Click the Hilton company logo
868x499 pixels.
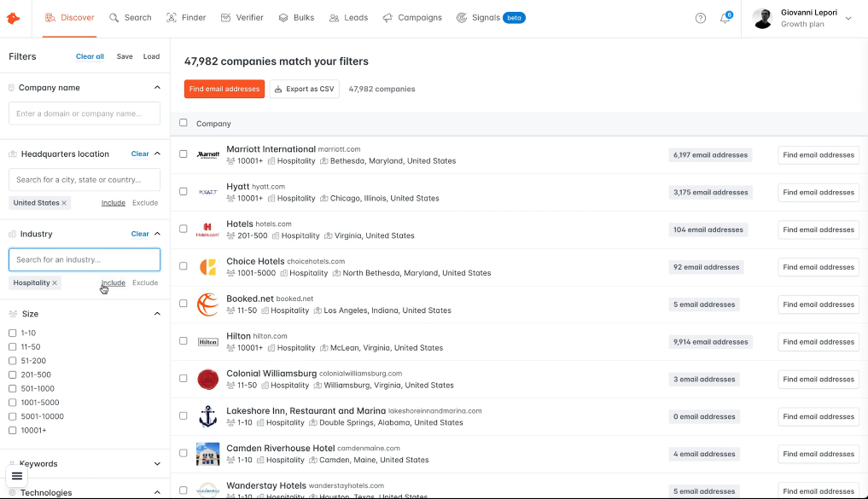tap(208, 342)
